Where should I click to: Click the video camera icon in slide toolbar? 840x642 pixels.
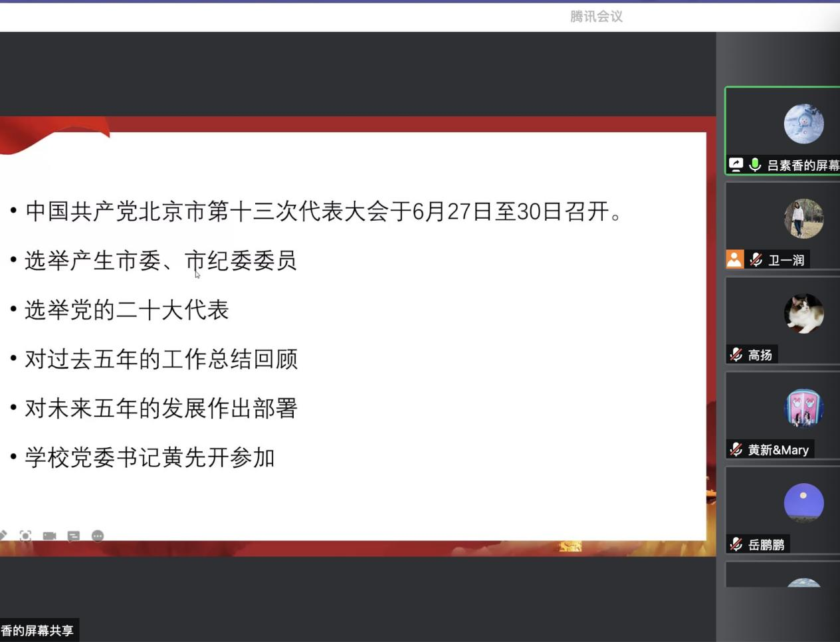point(49,536)
